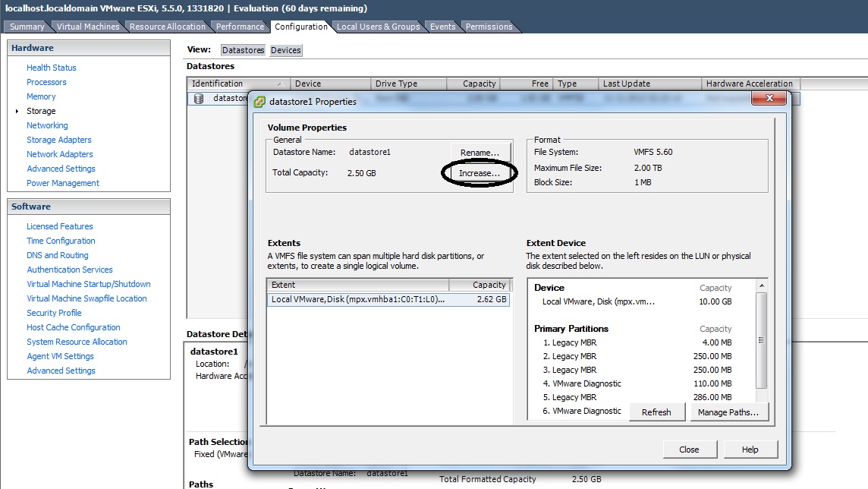The image size is (868, 489).
Task: Click the Rename... button
Action: point(480,153)
